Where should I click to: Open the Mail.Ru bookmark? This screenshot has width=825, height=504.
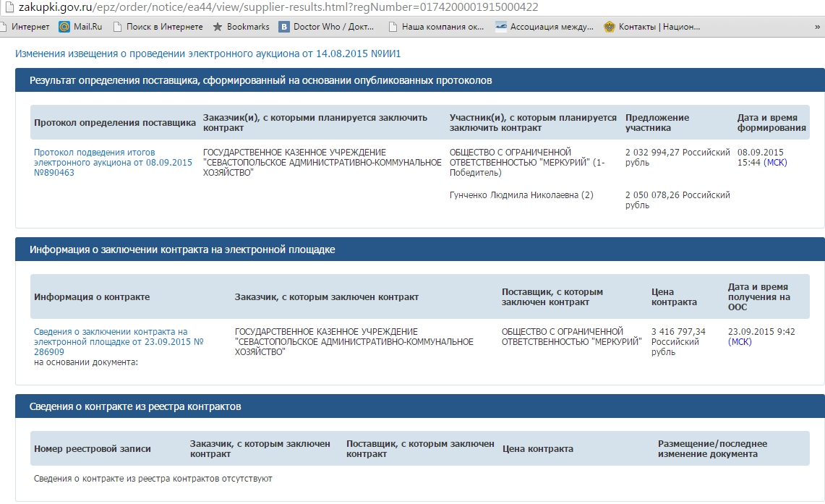[80, 27]
